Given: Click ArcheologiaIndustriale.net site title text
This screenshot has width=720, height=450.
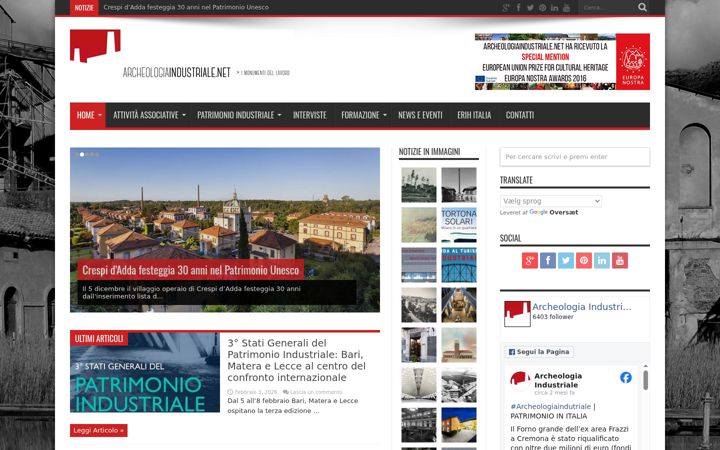Looking at the screenshot, I should click(176, 73).
